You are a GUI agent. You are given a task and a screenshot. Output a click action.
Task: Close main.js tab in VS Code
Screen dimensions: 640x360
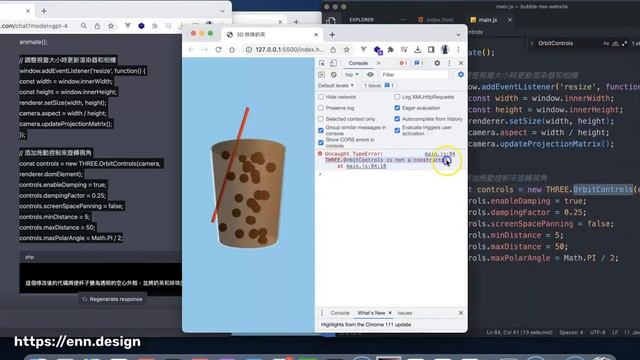[x=510, y=20]
